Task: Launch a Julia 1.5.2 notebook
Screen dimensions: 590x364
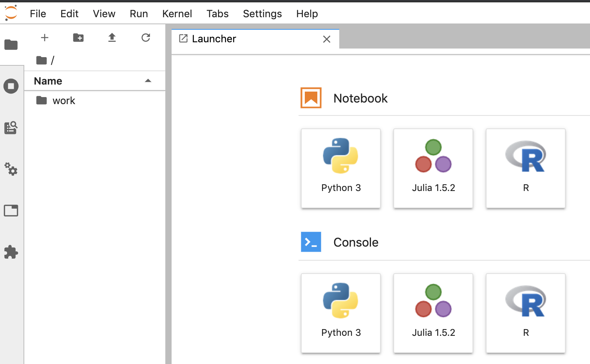Action: (433, 168)
